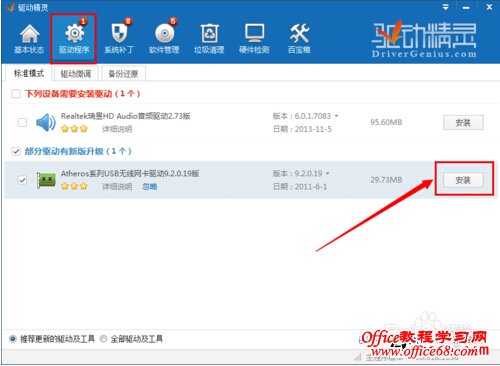
Task: Open 百宝箱 tools icon
Action: [299, 33]
